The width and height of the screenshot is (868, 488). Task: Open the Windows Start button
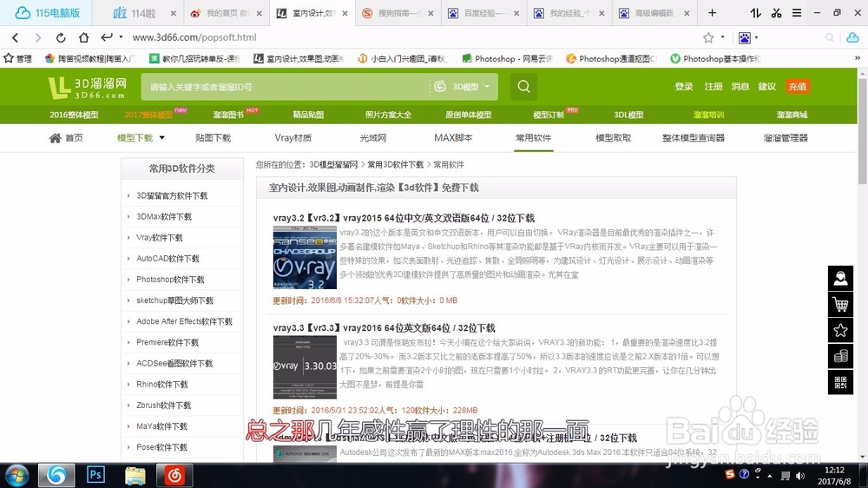pos(16,475)
